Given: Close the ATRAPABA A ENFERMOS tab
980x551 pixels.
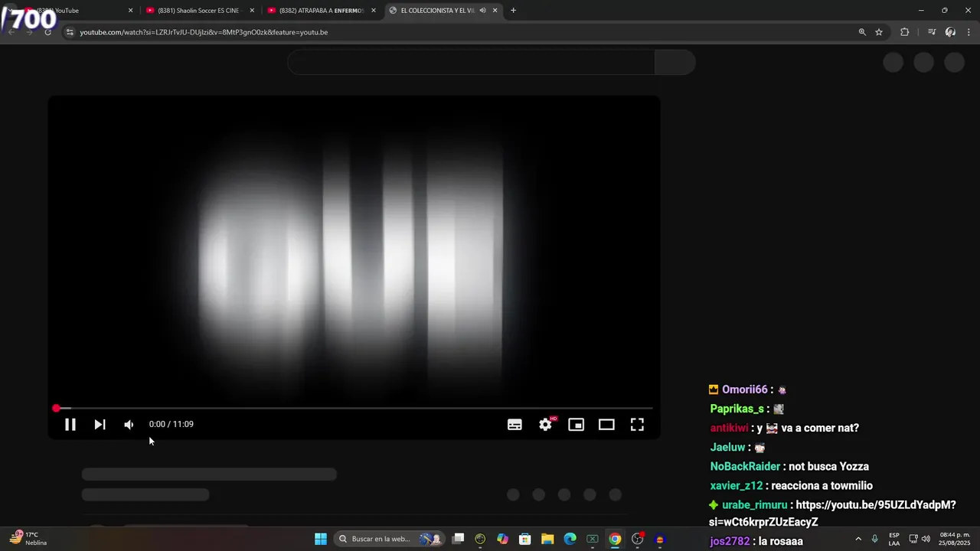Looking at the screenshot, I should pyautogui.click(x=374, y=11).
